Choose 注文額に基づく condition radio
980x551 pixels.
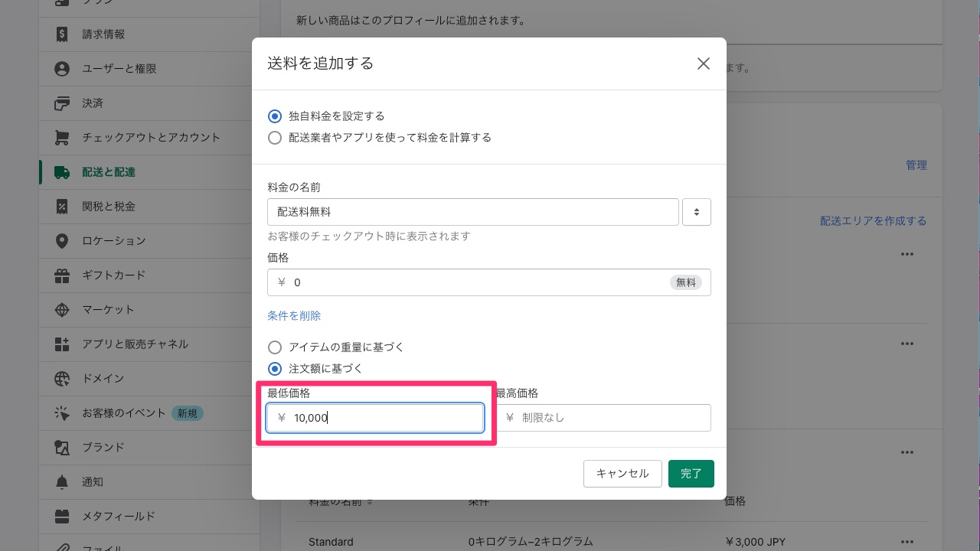(275, 369)
